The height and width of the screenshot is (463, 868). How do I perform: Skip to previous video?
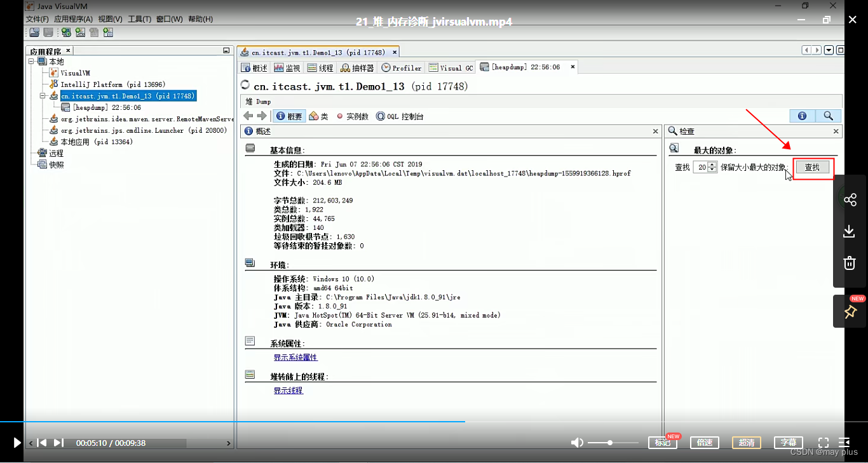coord(41,443)
